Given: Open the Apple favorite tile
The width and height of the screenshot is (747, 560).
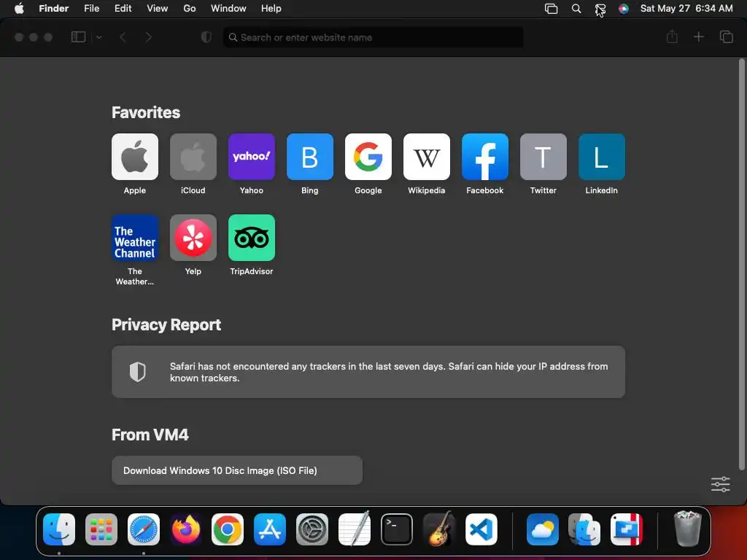Looking at the screenshot, I should (135, 157).
